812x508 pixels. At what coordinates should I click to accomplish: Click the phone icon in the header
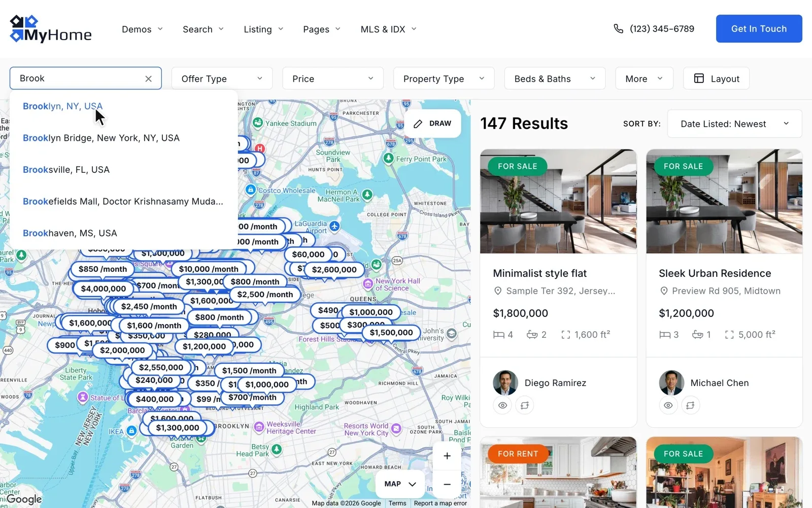click(618, 29)
